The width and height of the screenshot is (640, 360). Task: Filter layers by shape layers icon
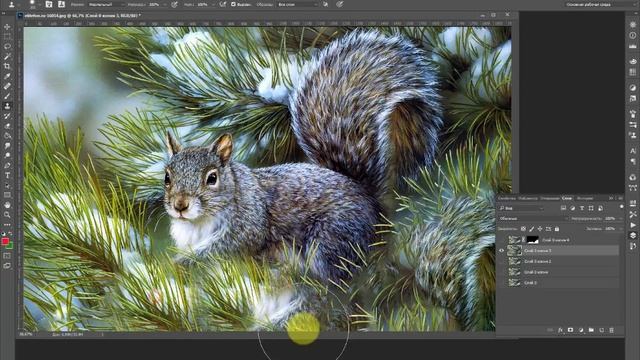591,208
